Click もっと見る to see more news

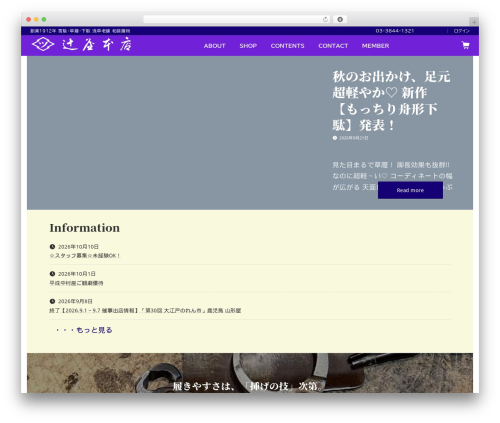pyautogui.click(x=84, y=330)
